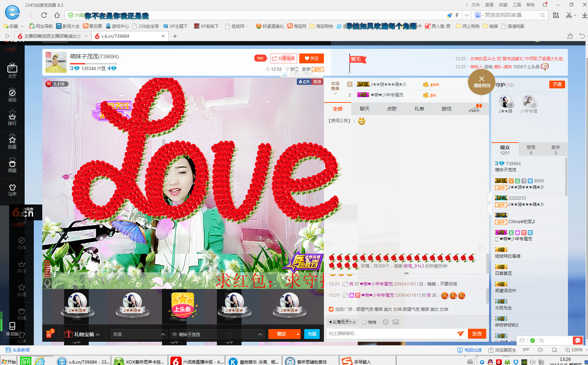This screenshot has width=588, height=365.
Task: Open the red envelope 财 icon
Action: 49,334
